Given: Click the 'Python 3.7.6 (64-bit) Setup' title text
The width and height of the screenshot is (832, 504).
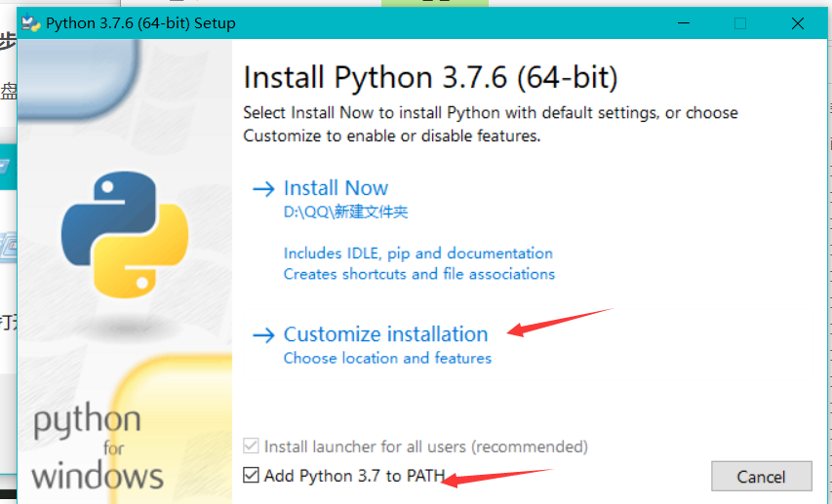Looking at the screenshot, I should click(140, 23).
